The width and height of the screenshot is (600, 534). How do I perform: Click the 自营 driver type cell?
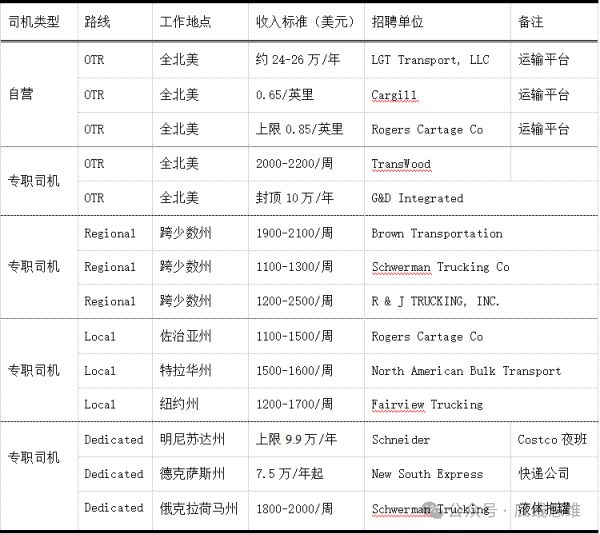tap(21, 94)
